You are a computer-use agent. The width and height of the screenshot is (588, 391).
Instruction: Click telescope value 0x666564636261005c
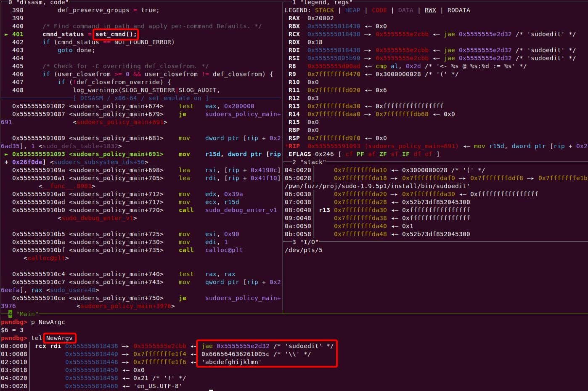tap(235, 354)
